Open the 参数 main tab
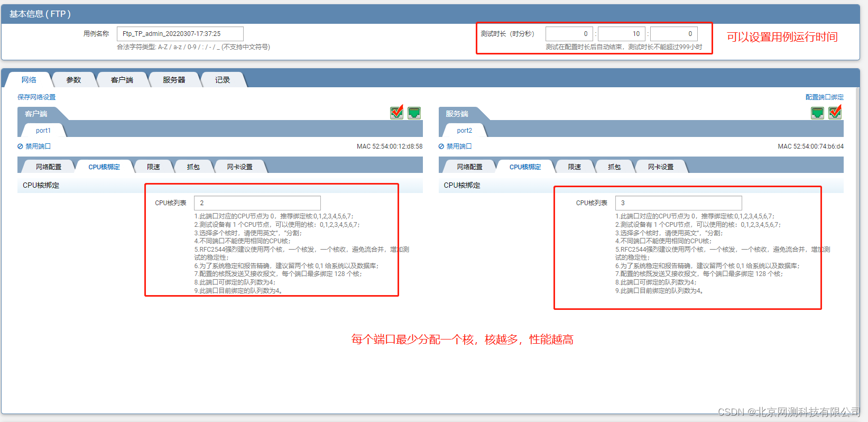This screenshot has height=422, width=868. click(73, 80)
